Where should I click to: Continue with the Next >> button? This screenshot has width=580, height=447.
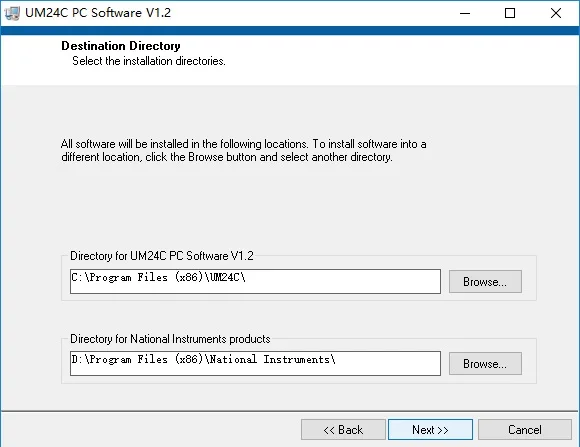tap(430, 430)
